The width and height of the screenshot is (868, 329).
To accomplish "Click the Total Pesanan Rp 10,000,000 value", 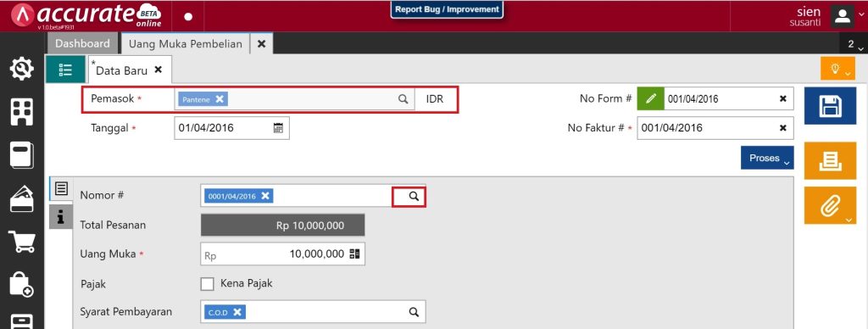I will [282, 226].
